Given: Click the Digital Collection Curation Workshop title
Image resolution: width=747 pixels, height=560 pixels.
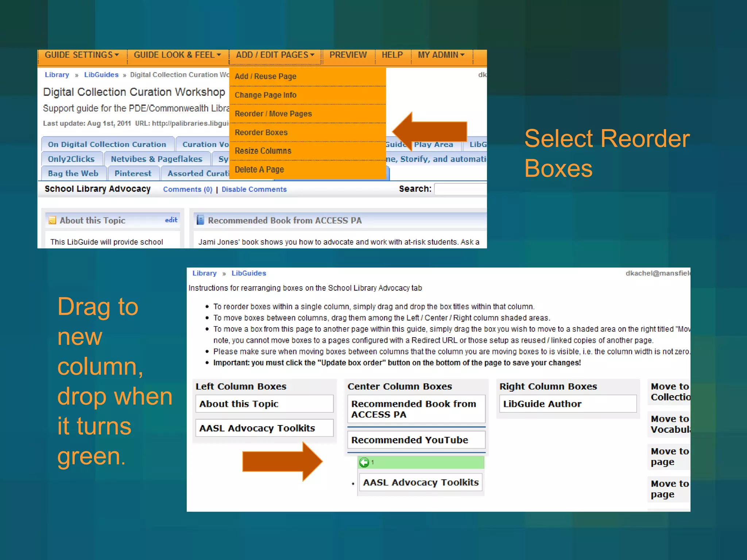Looking at the screenshot, I should (x=134, y=92).
